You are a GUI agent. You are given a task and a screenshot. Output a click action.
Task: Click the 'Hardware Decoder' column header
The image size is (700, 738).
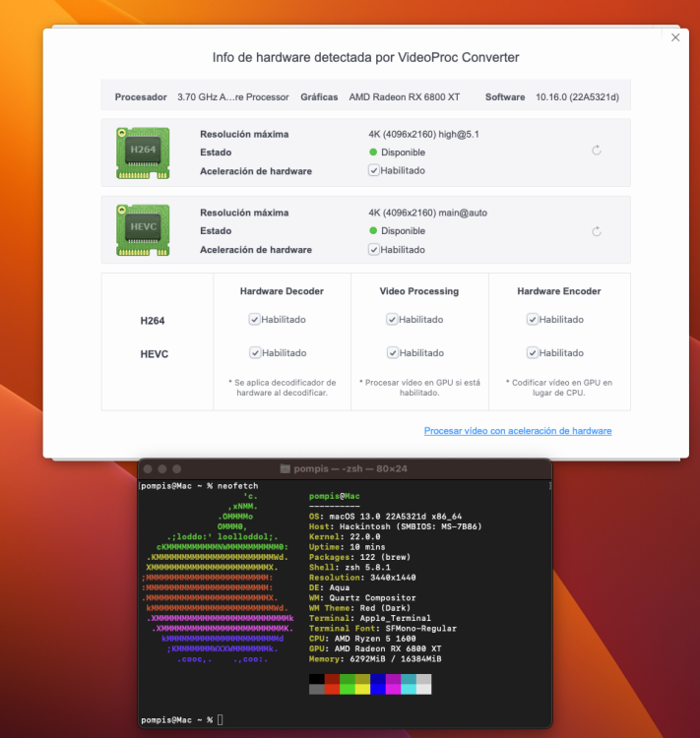[x=282, y=291]
